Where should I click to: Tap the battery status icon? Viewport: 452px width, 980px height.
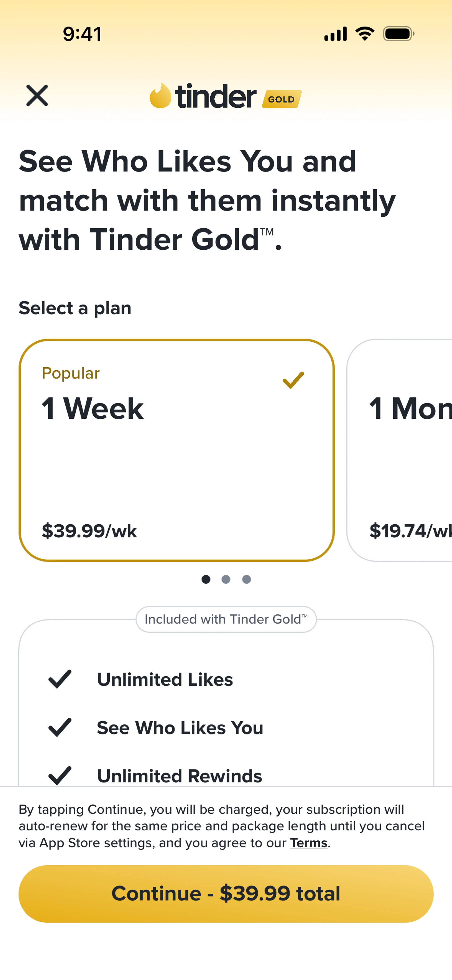[x=399, y=34]
